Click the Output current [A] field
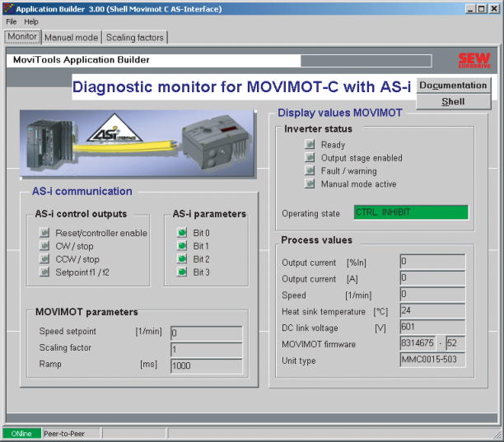This screenshot has height=442, width=504. 432,278
